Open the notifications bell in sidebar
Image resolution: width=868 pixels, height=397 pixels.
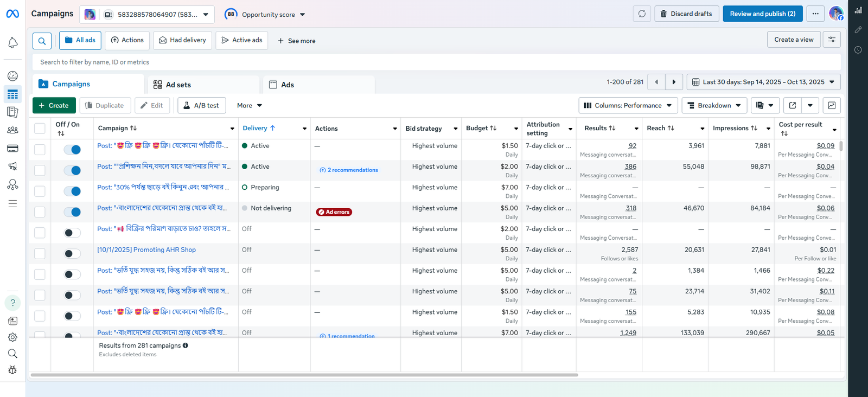(x=12, y=43)
